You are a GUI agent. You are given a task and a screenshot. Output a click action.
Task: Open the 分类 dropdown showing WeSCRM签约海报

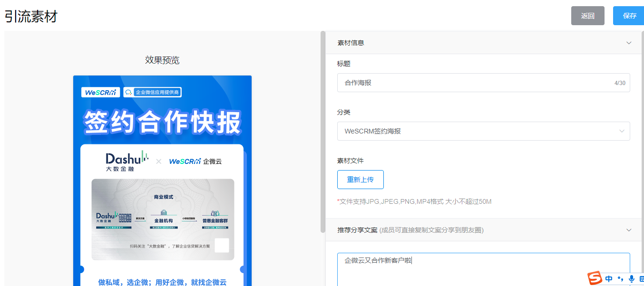point(483,131)
